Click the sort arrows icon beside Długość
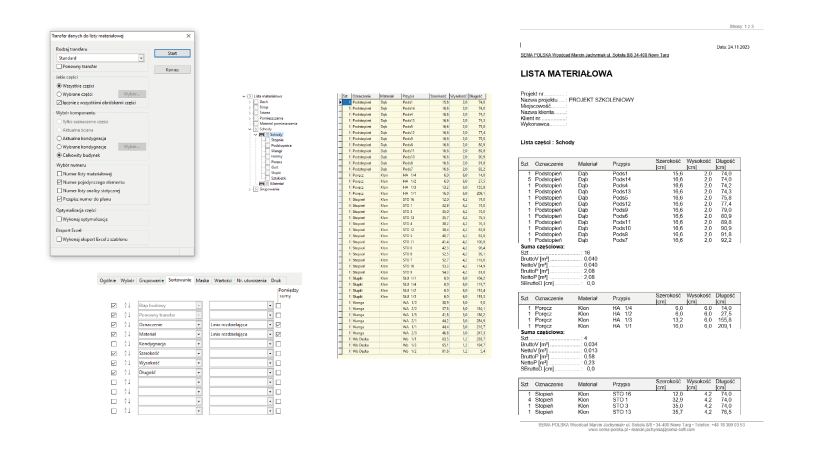The width and height of the screenshot is (827, 461). (x=128, y=373)
